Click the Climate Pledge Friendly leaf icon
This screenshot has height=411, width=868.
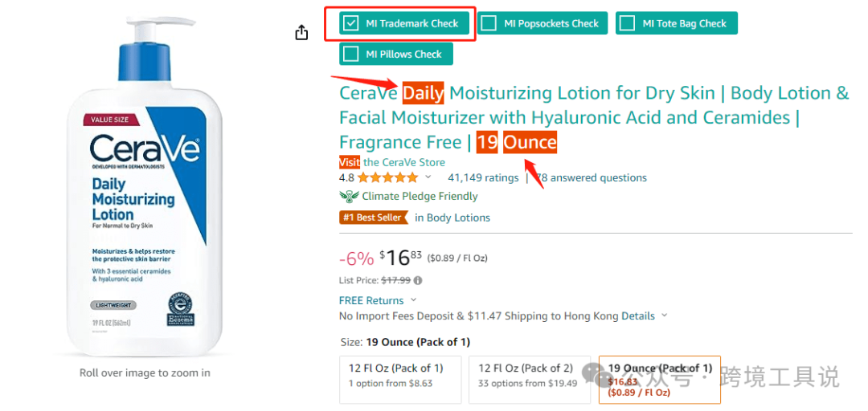[x=349, y=197]
